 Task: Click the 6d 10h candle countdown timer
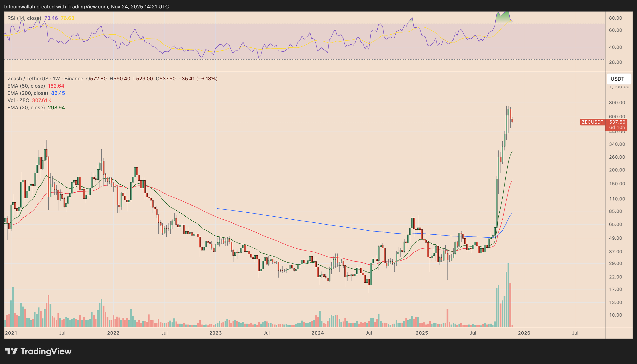pos(616,127)
